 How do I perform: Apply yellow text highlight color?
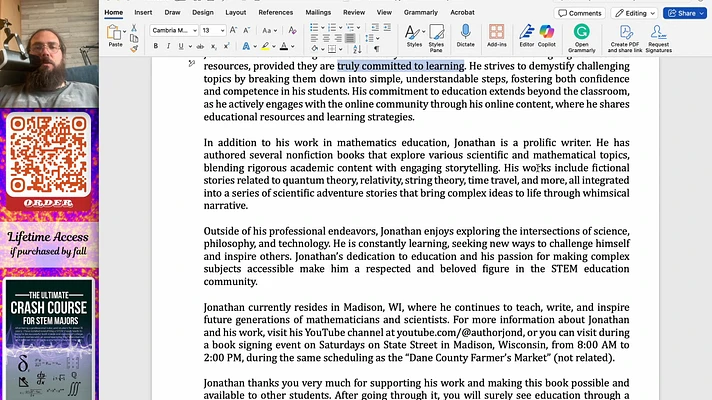point(265,46)
